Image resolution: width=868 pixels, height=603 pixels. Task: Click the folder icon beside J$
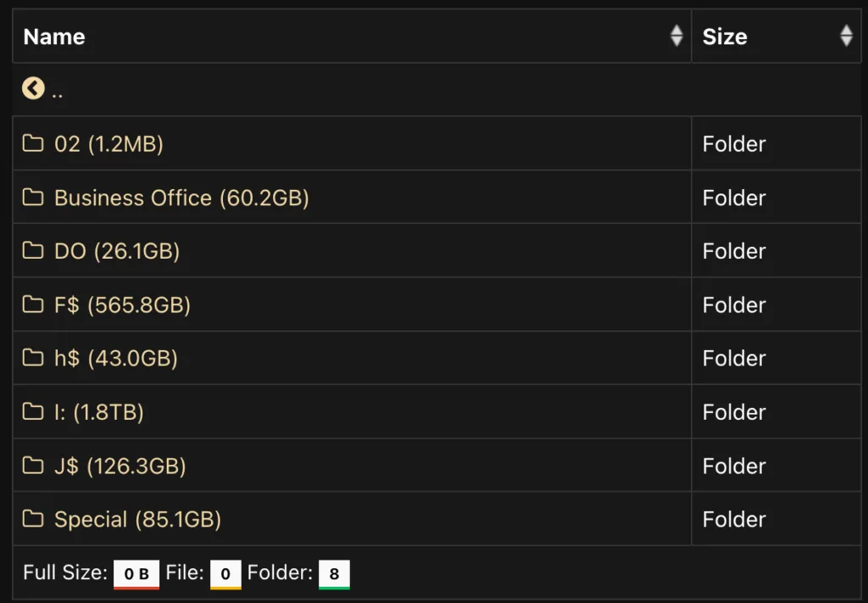[33, 465]
